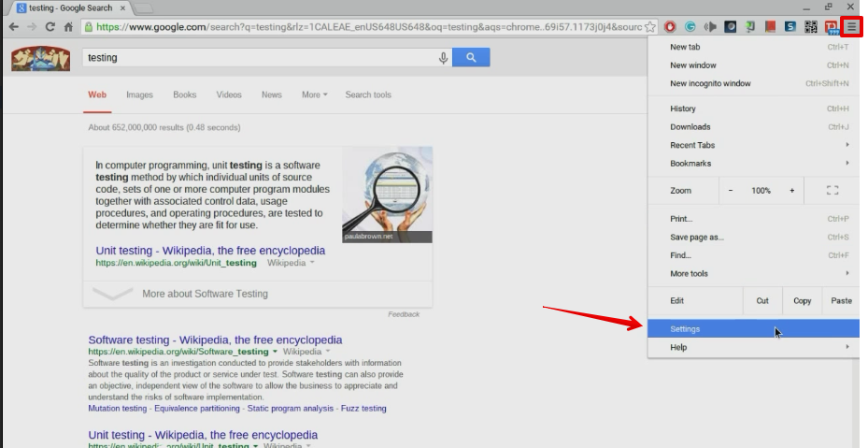Open History from the Chrome menu
Viewport: 868px width, 448px height.
coord(753,108)
